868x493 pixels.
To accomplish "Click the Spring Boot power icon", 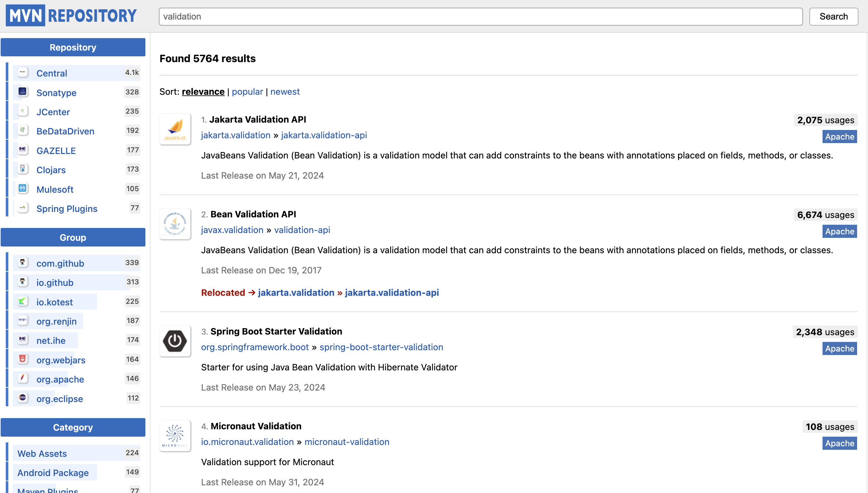I will click(175, 341).
